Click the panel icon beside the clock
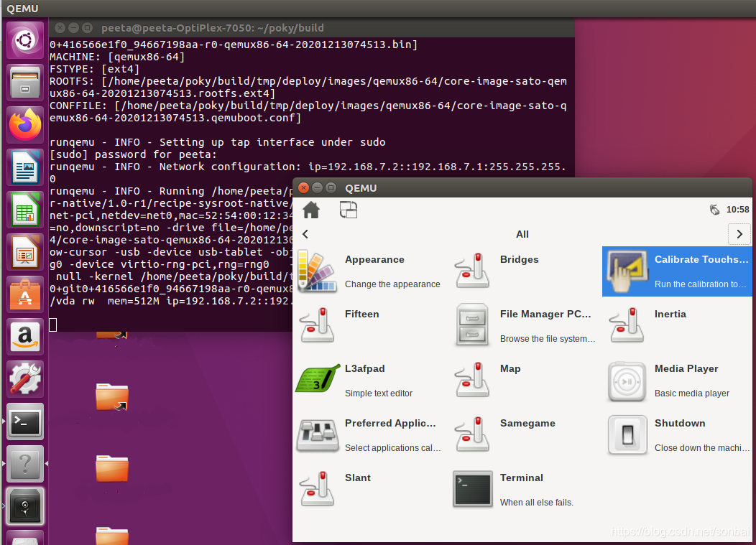Image resolution: width=756 pixels, height=545 pixels. pos(714,210)
